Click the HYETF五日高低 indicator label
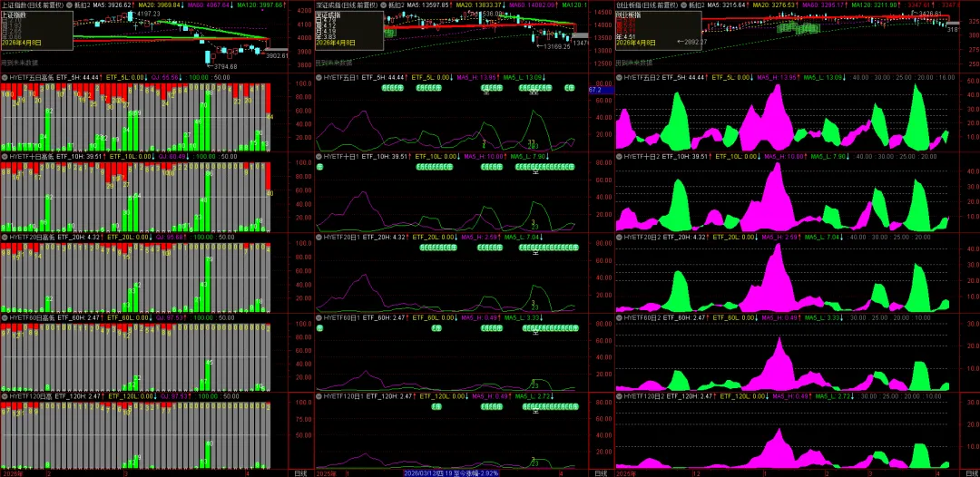The width and height of the screenshot is (980, 477). pos(31,77)
